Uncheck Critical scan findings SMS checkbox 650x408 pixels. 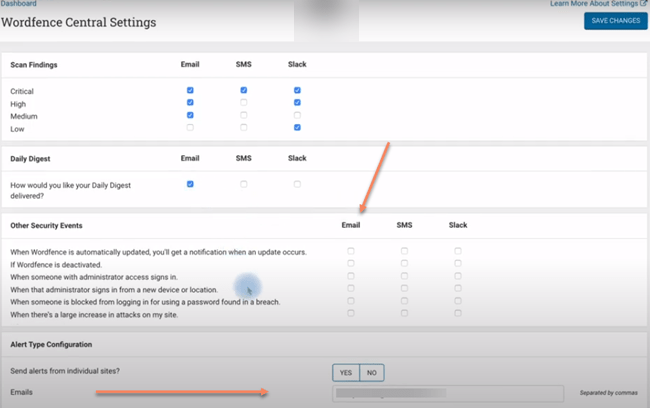(244, 90)
